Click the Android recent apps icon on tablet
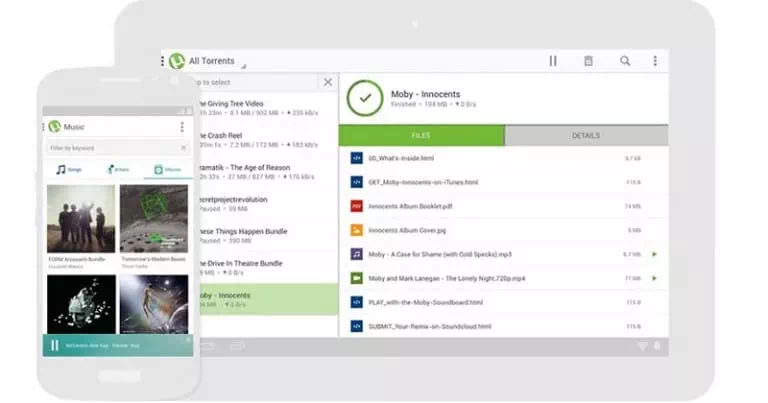Viewport: 768px width, 403px height. pos(238,347)
